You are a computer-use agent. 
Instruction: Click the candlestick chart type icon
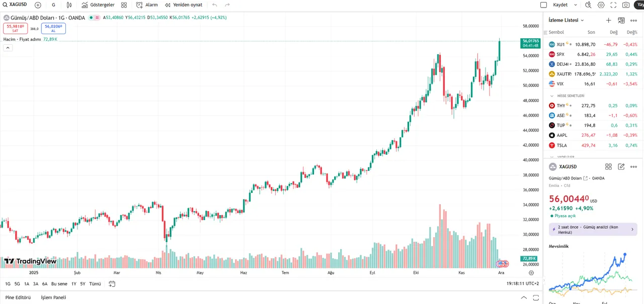69,5
